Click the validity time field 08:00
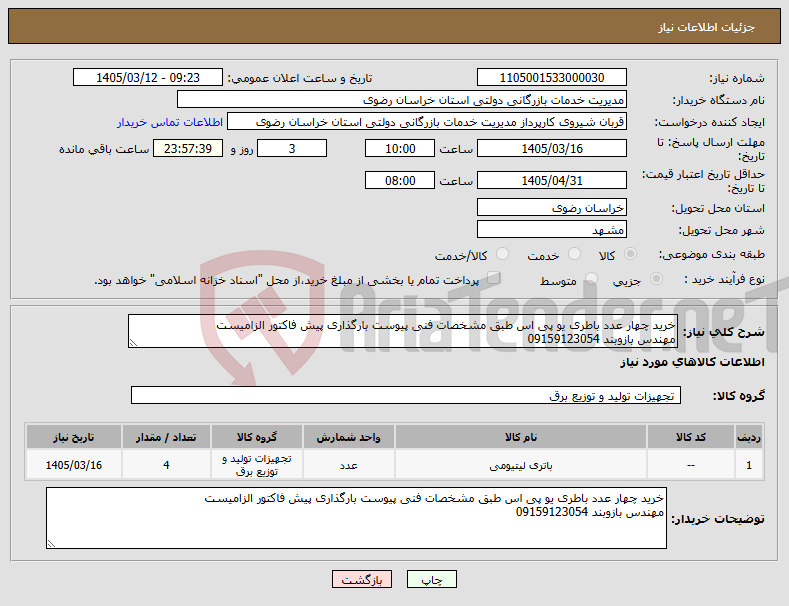The height and width of the screenshot is (606, 789). click(400, 180)
